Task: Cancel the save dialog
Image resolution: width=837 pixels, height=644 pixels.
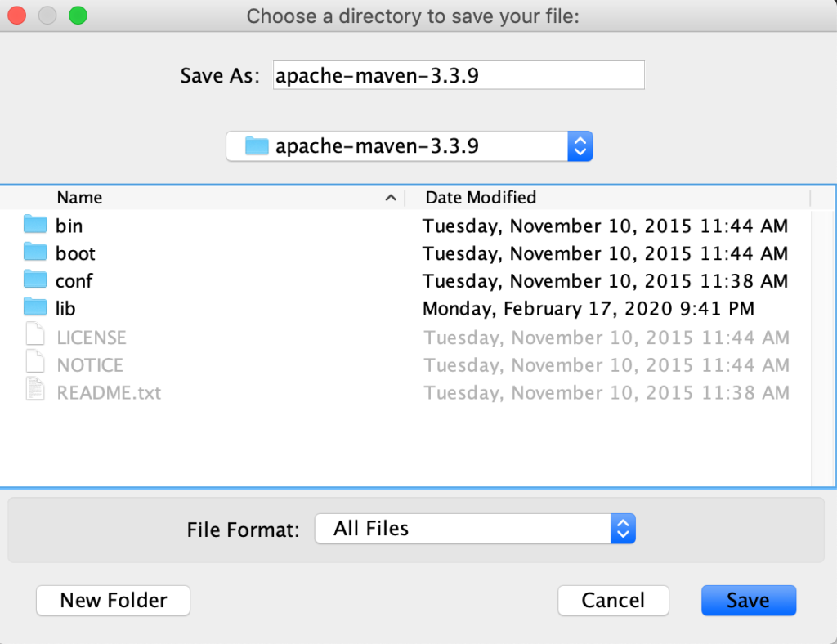Action: (613, 601)
